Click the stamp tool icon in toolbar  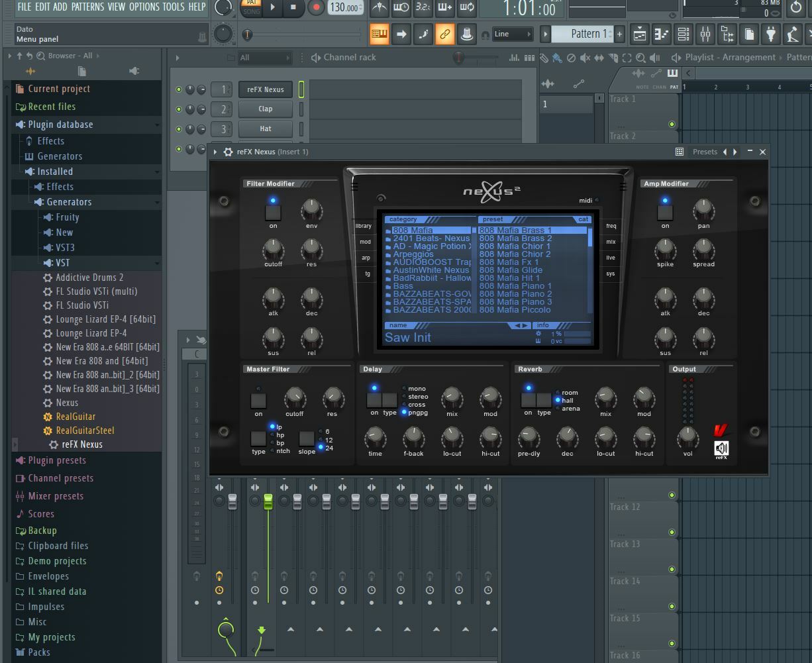467,34
